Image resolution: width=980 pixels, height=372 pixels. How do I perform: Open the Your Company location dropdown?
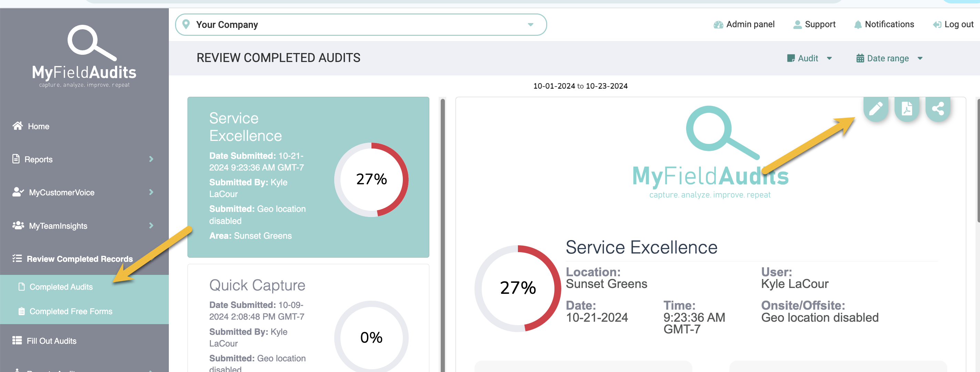[530, 24]
